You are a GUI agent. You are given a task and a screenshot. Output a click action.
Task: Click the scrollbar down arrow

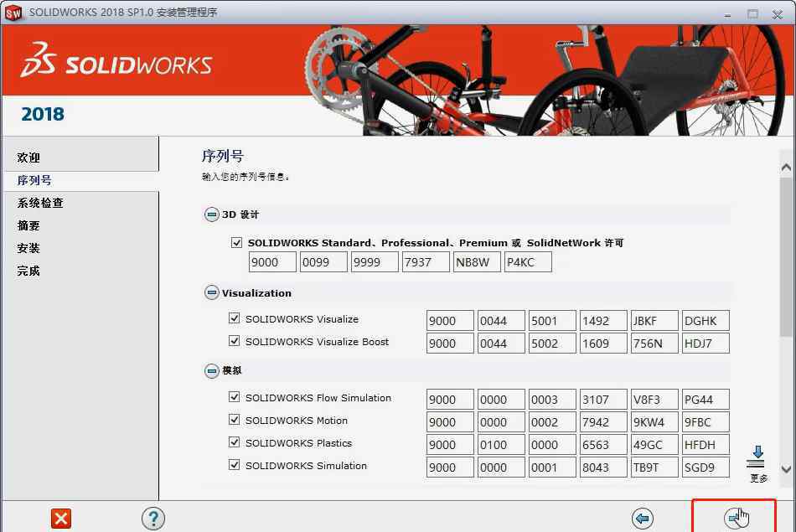click(786, 469)
